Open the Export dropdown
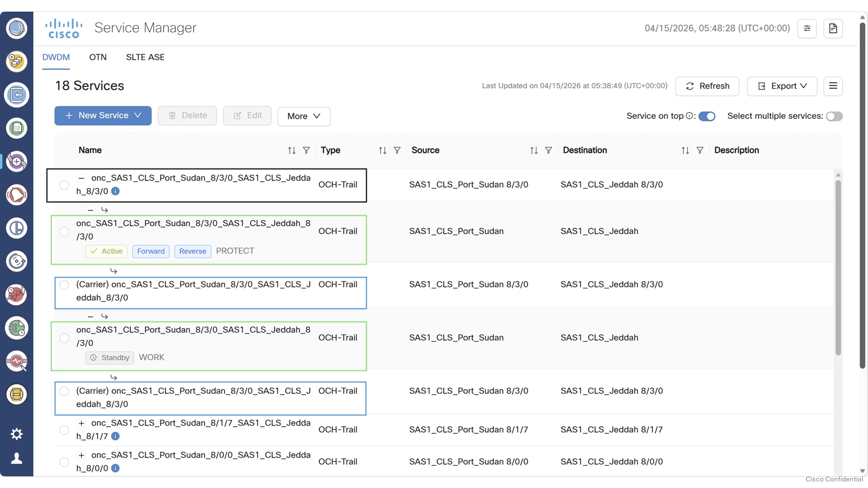The height and width of the screenshot is (488, 868). click(x=782, y=86)
